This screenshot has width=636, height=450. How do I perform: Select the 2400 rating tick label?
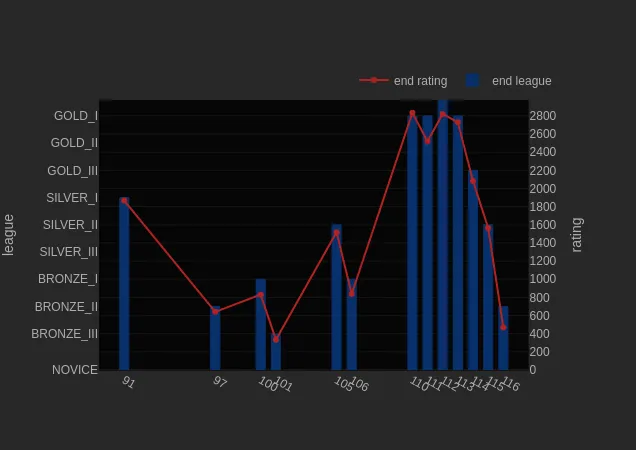coord(543,152)
